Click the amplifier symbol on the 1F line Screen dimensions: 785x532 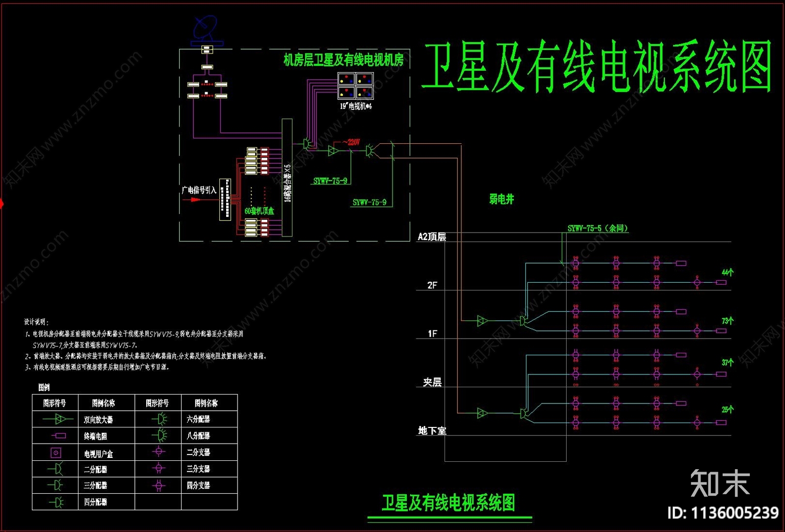[482, 321]
